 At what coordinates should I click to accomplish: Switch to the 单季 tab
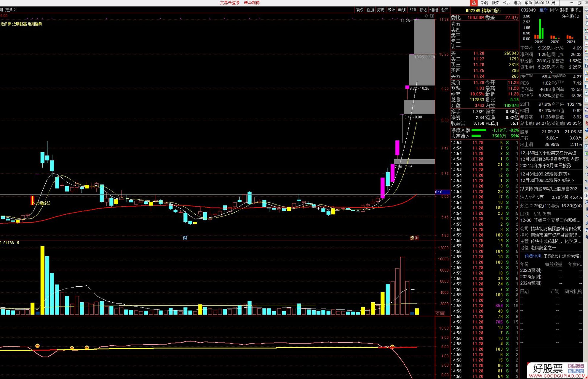pos(544,10)
